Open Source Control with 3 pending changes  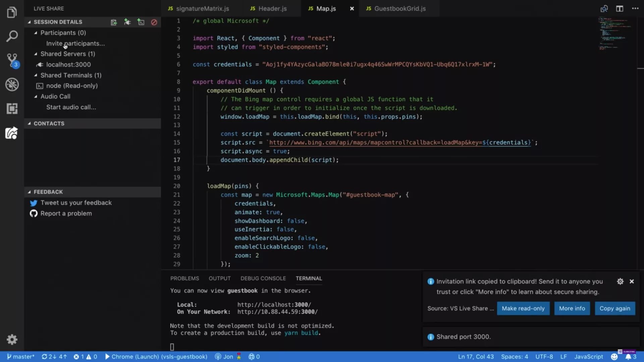click(x=12, y=60)
